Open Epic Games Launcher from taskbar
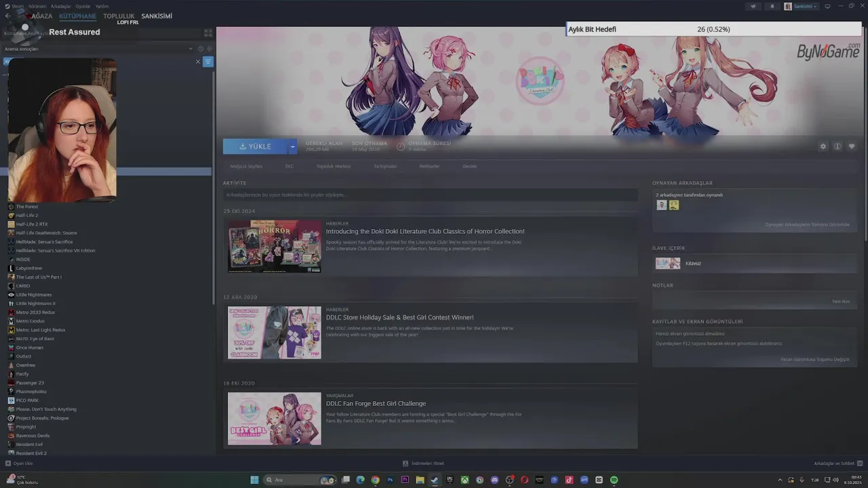The width and height of the screenshot is (868, 488). 450,480
